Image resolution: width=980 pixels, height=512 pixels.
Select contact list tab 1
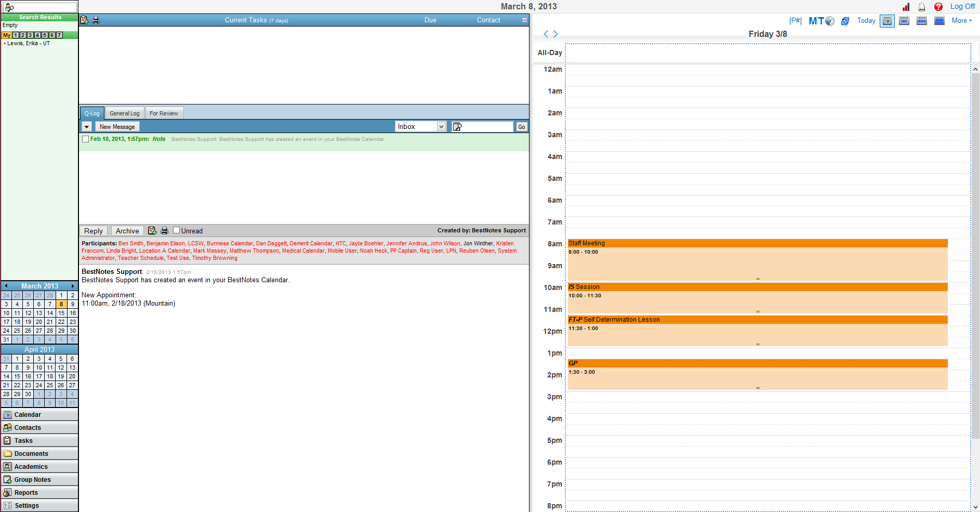(x=16, y=35)
